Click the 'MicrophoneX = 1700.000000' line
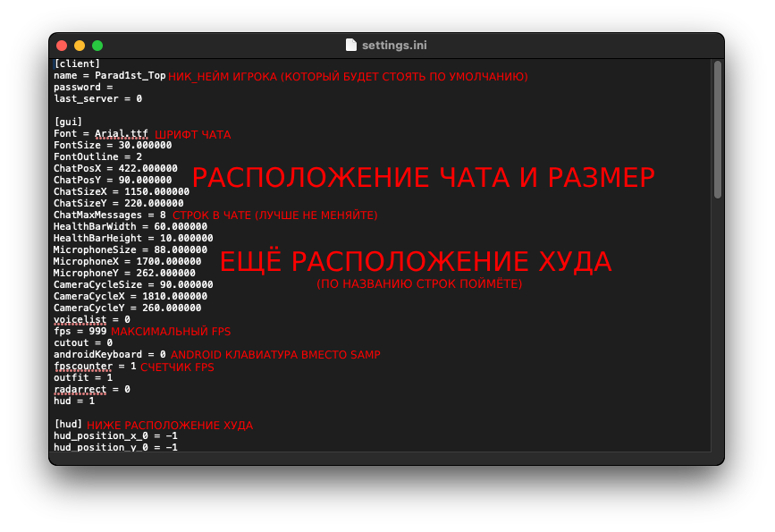Image resolution: width=775 pixels, height=532 pixels. pyautogui.click(x=128, y=261)
